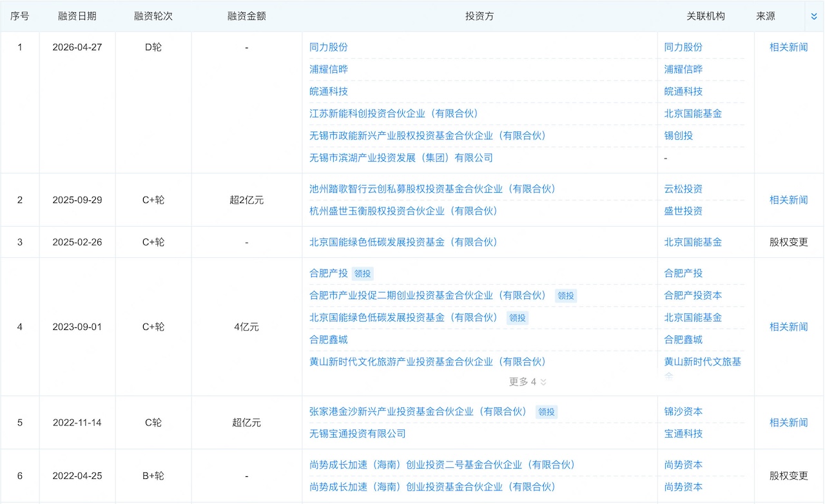Image resolution: width=825 pixels, height=504 pixels.
Task: Open investor link 同力股份 in 投资方 column
Action: coord(329,47)
